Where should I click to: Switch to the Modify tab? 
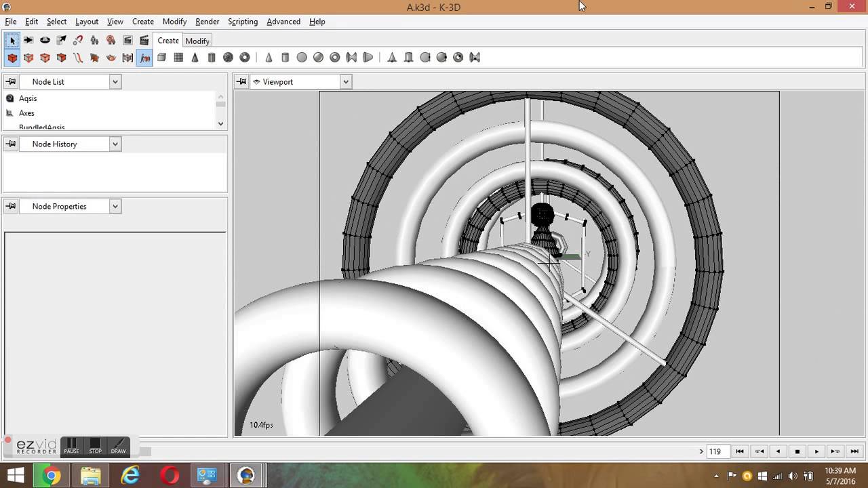click(x=197, y=41)
